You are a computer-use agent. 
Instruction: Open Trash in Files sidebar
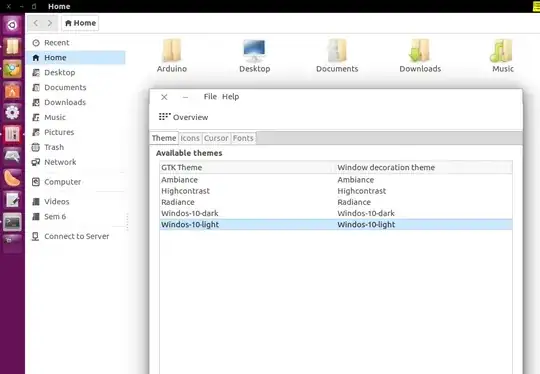coord(76,147)
